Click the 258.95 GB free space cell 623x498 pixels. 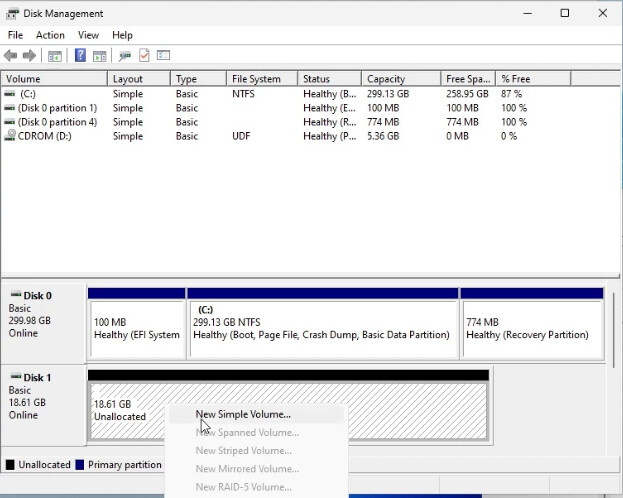(467, 94)
